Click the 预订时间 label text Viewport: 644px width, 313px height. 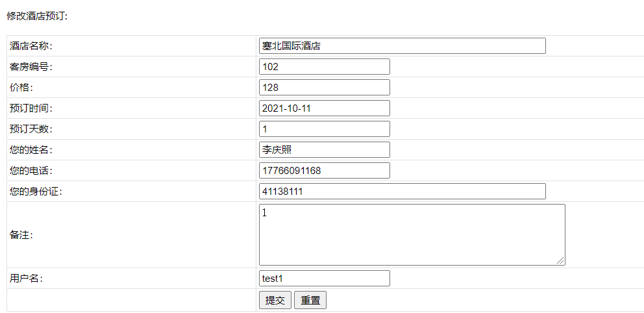(x=31, y=108)
